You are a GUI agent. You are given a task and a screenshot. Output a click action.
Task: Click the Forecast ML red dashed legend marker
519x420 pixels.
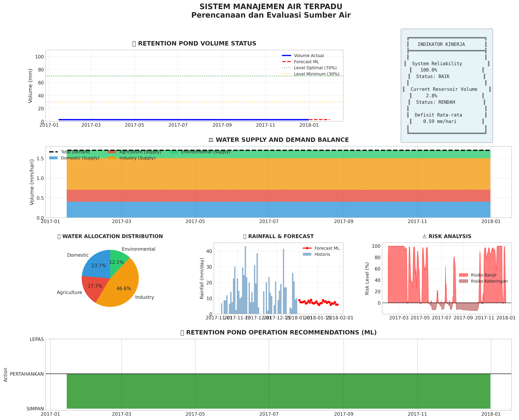pyautogui.click(x=286, y=62)
